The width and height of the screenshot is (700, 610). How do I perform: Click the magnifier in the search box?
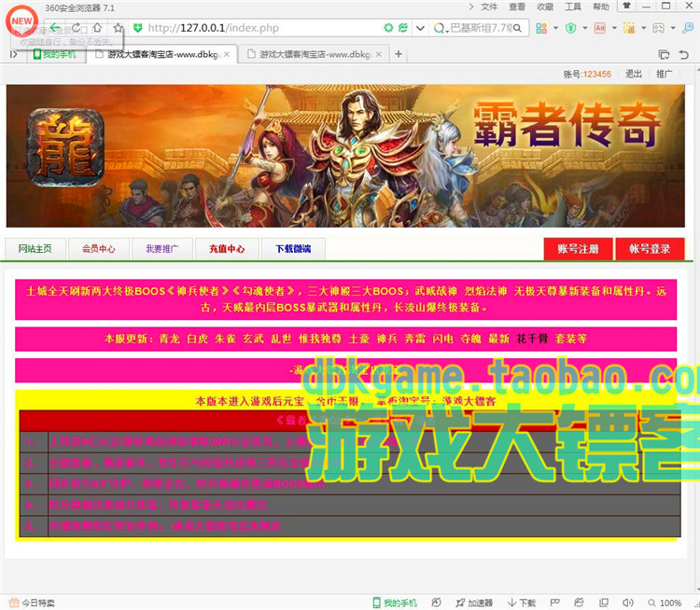click(x=517, y=28)
